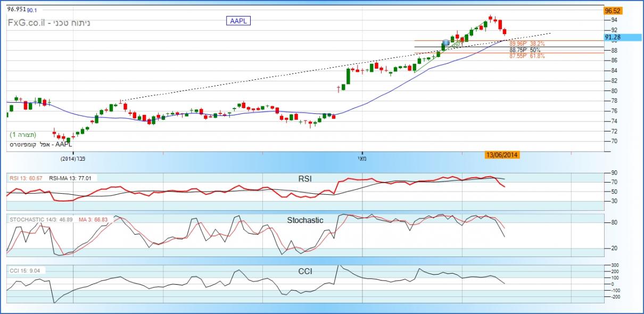The width and height of the screenshot is (644, 314).
Task: Click the RSI 13: 60.57 legend
Action: point(27,178)
